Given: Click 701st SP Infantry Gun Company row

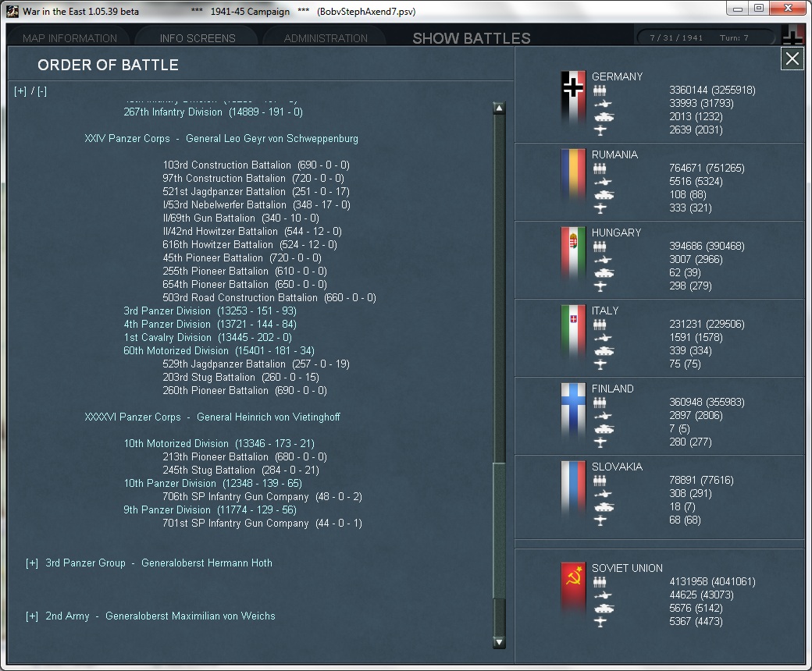Looking at the screenshot, I should click(x=262, y=524).
